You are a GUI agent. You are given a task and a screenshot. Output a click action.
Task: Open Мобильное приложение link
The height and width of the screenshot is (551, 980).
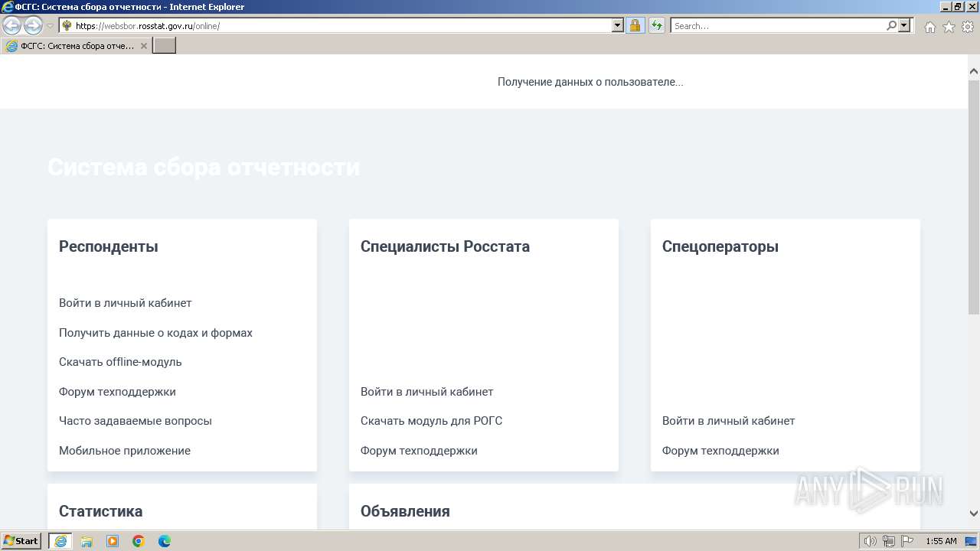(x=125, y=451)
